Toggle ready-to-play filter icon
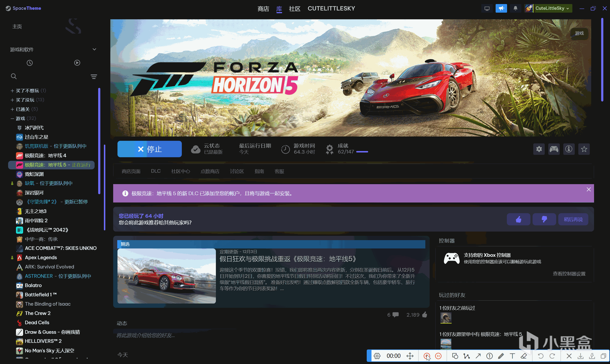610x364 pixels. point(77,63)
